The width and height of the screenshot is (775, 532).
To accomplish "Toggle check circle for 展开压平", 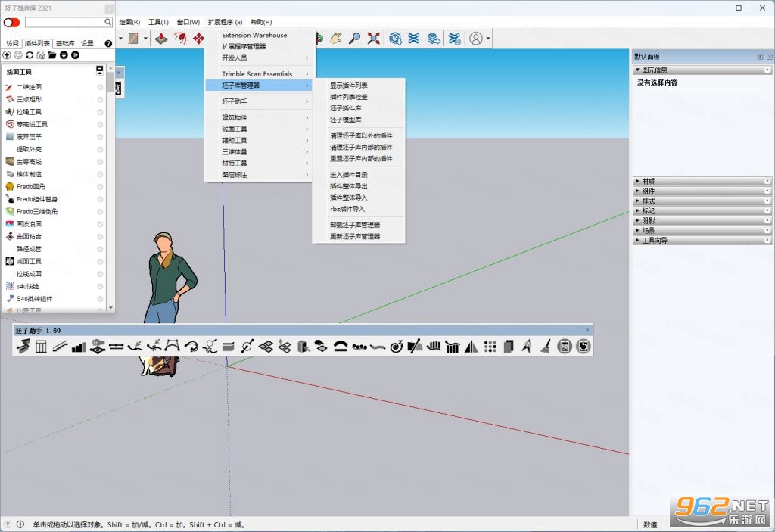I will coord(100,137).
